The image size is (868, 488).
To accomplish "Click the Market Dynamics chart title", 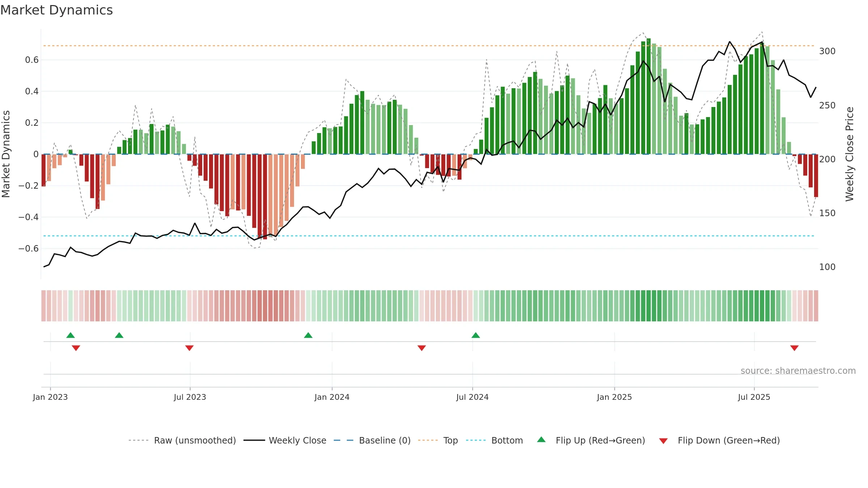I will (x=56, y=10).
